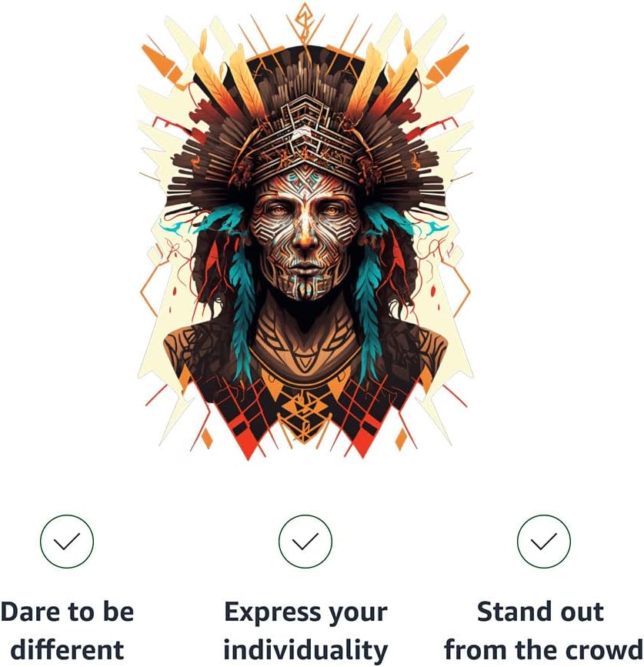Click the orange arrowhead at upper right
This screenshot has width=644, height=667.
(446, 64)
